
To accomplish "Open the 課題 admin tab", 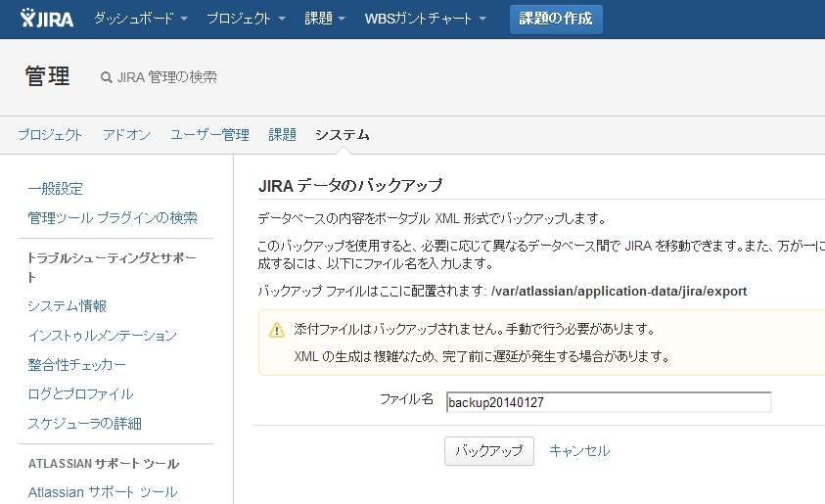I will [x=282, y=135].
